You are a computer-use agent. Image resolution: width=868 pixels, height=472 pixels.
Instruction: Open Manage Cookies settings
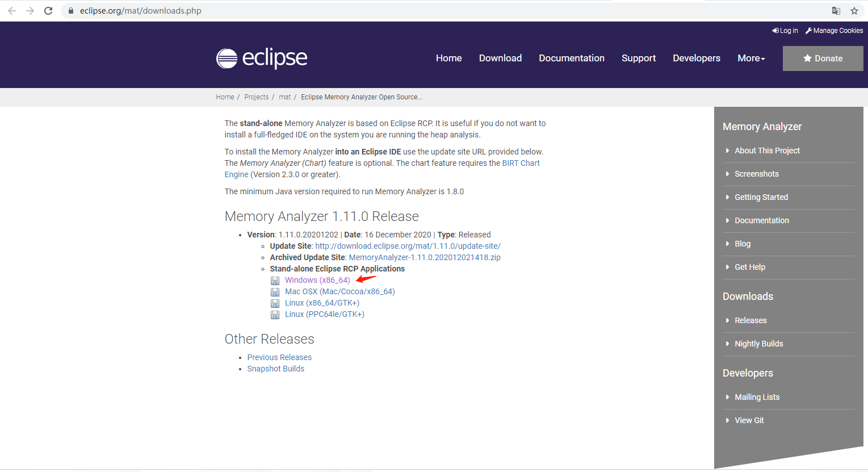point(834,31)
